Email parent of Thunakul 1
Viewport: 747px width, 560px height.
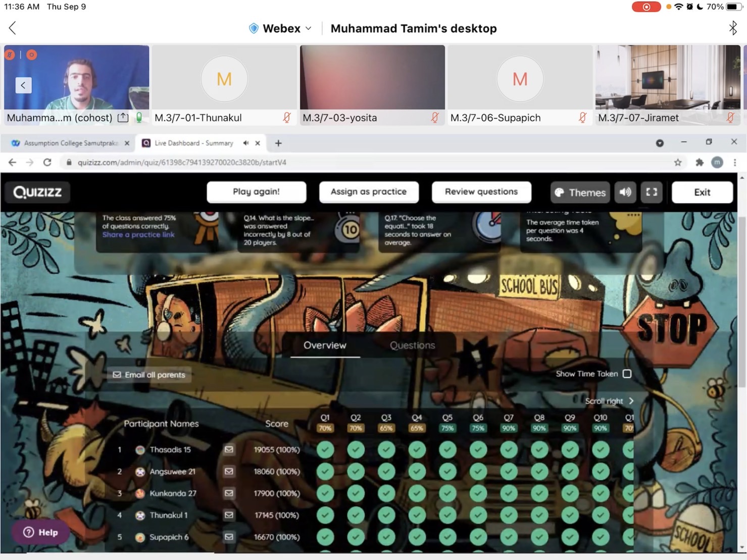(229, 515)
